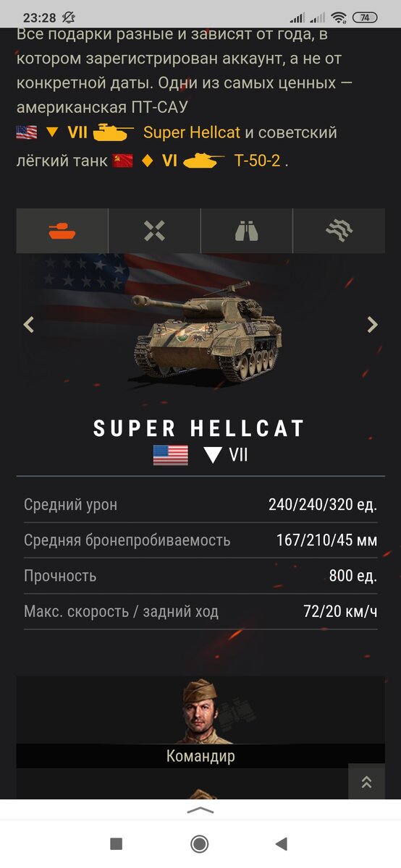The image size is (401, 868).
Task: Open the T-50-2 tank link
Action: 257,161
